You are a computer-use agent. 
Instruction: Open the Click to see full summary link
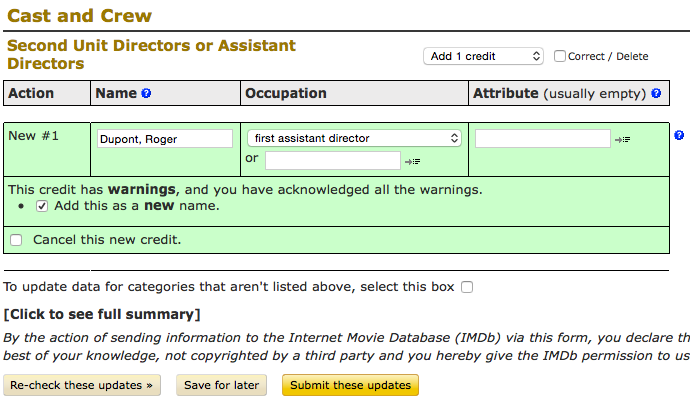click(102, 315)
